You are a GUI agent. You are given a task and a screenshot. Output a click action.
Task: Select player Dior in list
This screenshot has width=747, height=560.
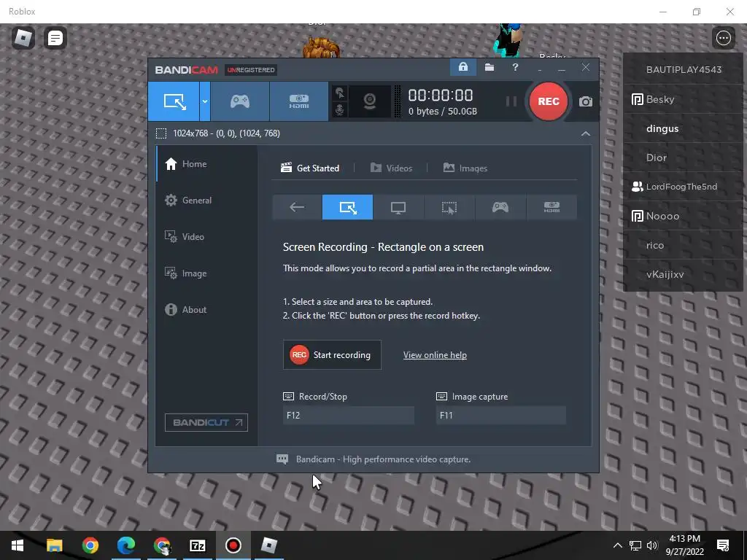(684, 157)
